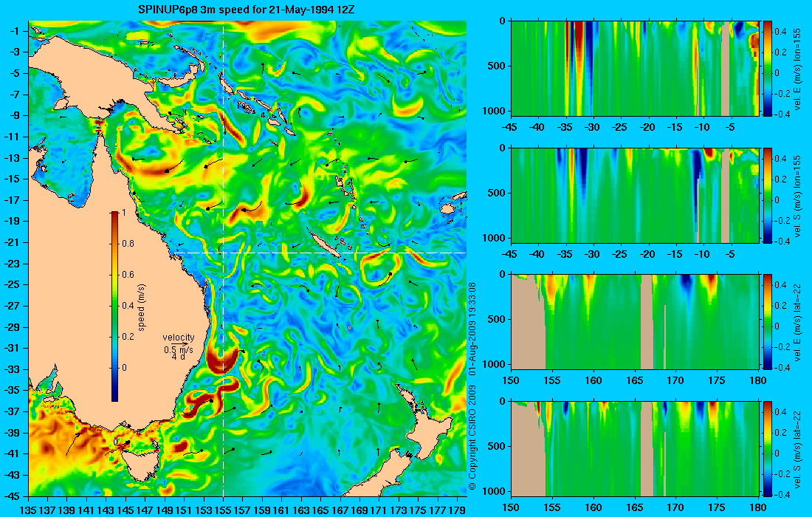Screen dimensions: 812x517
Task: Click the '0.4' label on the speed colorbar
Action: (128, 306)
